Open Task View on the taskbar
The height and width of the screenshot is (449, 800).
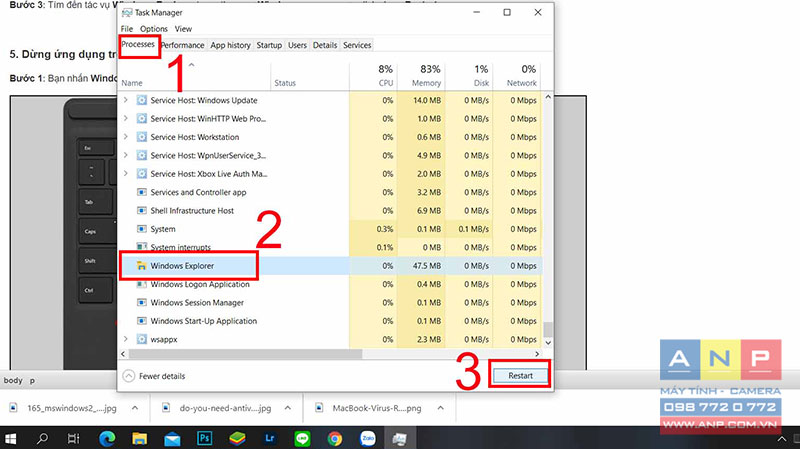(74, 438)
